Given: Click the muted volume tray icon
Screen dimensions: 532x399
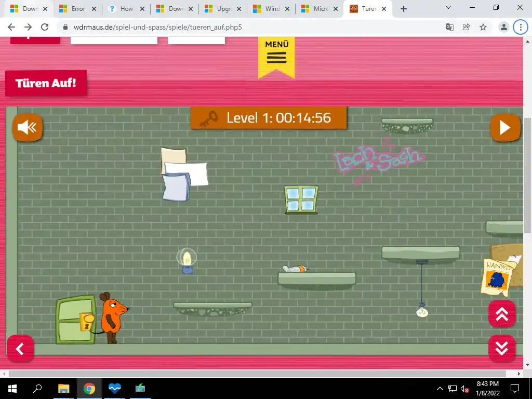Looking at the screenshot, I should [x=465, y=389].
